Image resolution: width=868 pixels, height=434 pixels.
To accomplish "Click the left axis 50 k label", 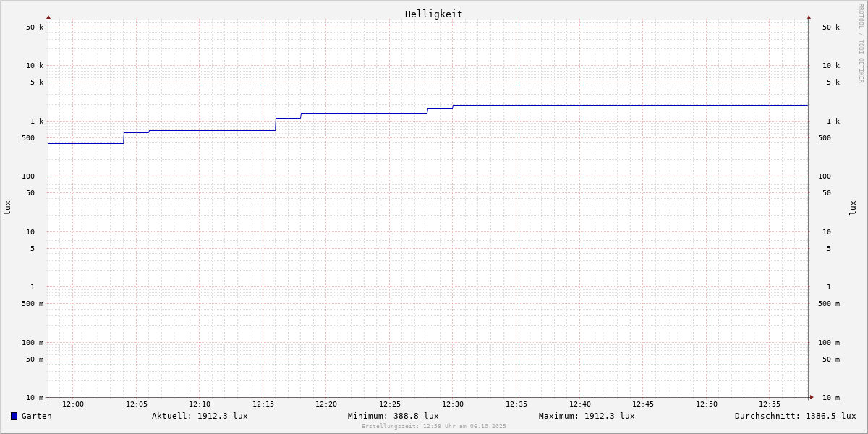I will pyautogui.click(x=35, y=27).
